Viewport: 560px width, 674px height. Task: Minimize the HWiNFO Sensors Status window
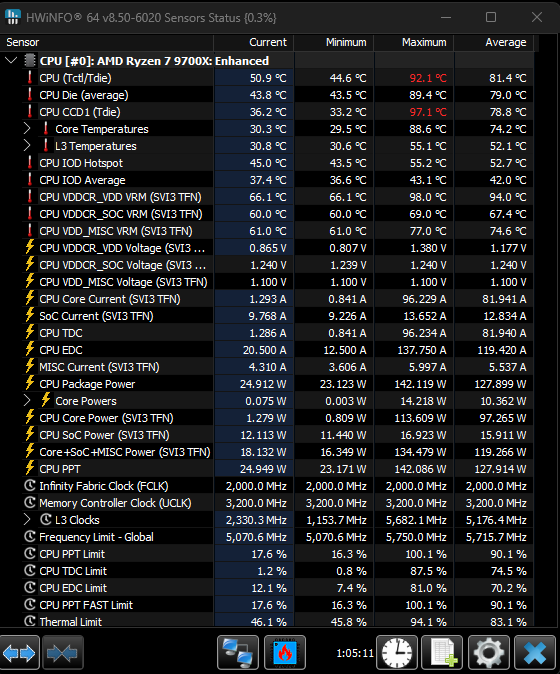click(446, 17)
